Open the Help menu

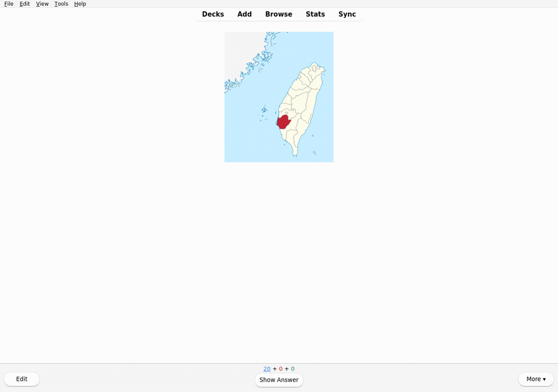(x=80, y=4)
